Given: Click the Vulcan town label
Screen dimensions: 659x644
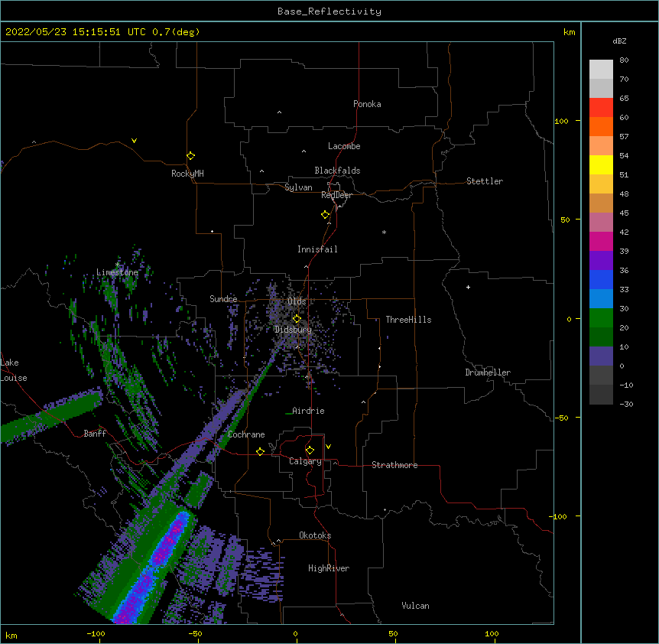Looking at the screenshot, I should pyautogui.click(x=415, y=606).
